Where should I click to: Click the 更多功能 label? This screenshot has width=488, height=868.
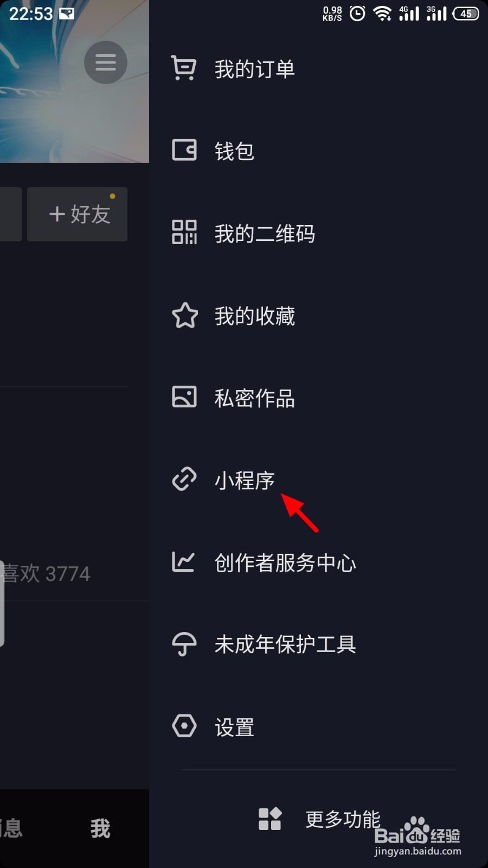pyautogui.click(x=343, y=819)
